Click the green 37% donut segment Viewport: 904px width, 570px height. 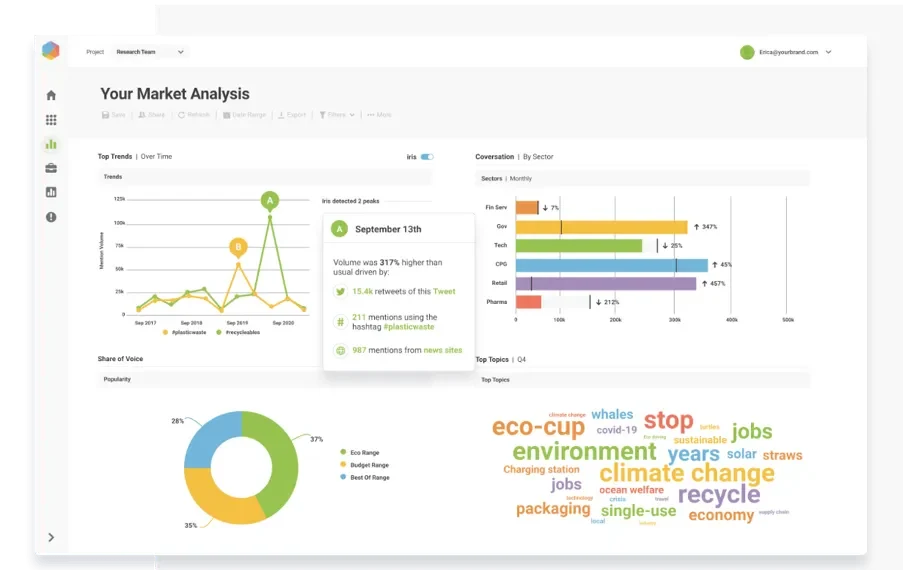click(x=281, y=461)
